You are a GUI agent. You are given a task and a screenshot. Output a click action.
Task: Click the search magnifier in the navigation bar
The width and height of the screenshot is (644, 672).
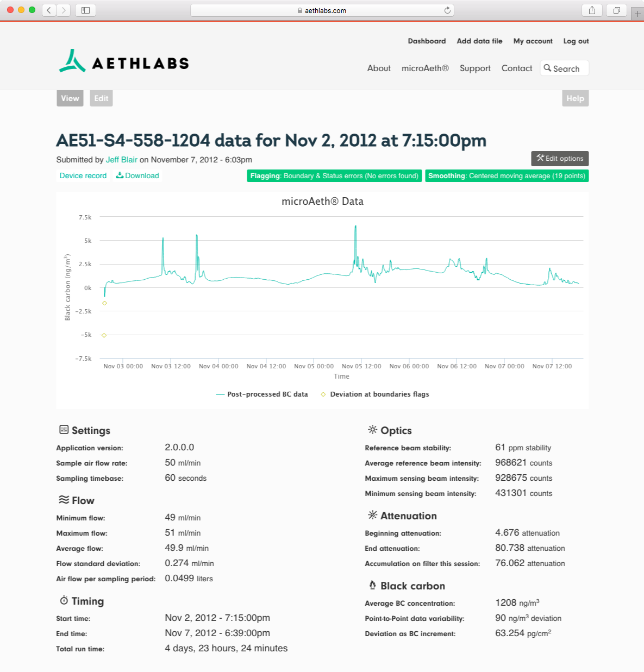coord(548,68)
